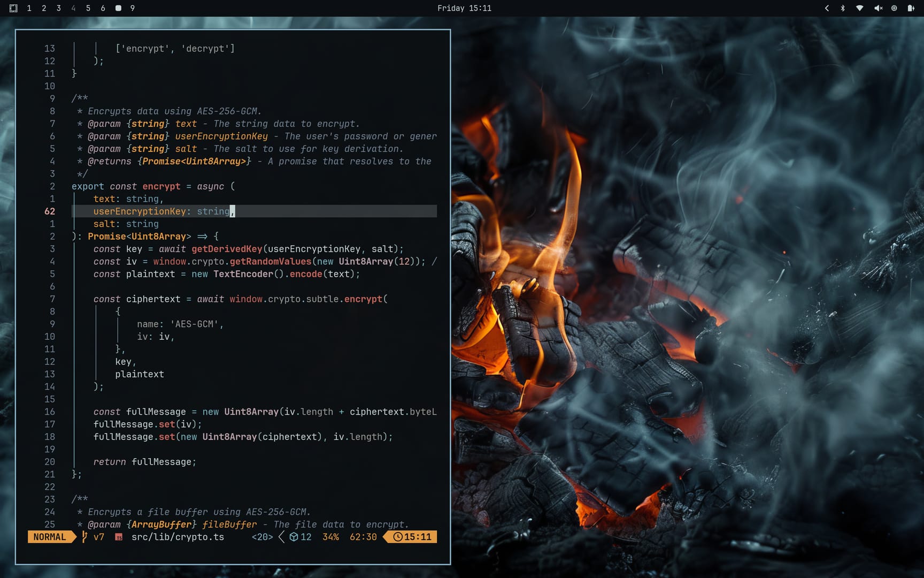The image size is (924, 578).
Task: Click the Wi-Fi status icon
Action: tap(859, 8)
